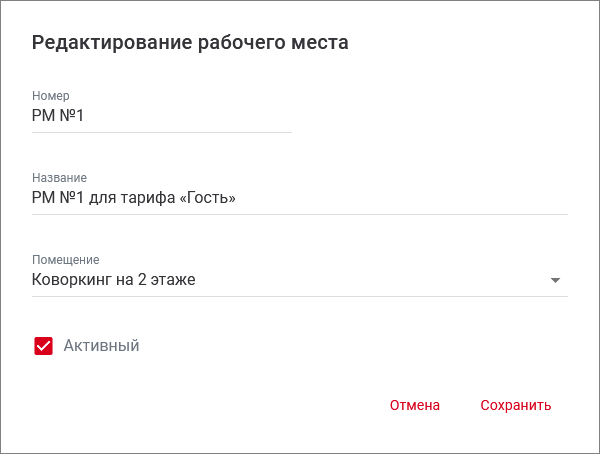Click the checkmark icon beside Активный

[x=43, y=346]
